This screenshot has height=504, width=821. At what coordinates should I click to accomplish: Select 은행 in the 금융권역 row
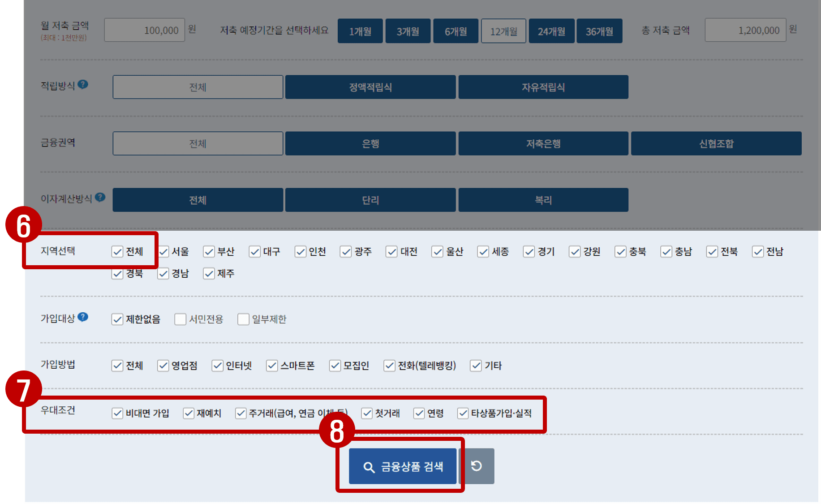pyautogui.click(x=370, y=143)
